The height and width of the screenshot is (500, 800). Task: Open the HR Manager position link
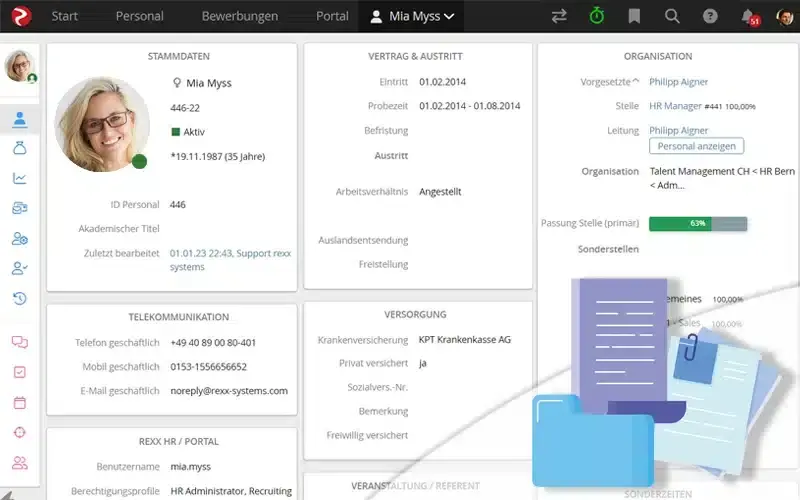675,105
